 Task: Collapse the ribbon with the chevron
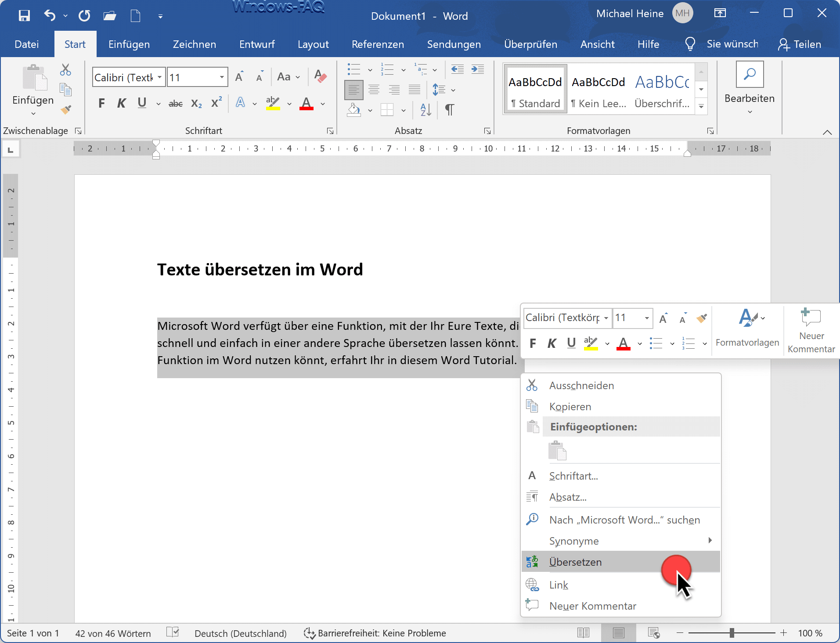coord(827,132)
